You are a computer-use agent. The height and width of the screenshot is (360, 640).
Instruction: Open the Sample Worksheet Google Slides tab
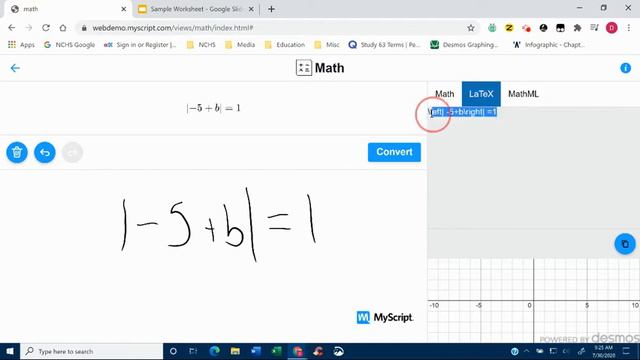coord(196,9)
